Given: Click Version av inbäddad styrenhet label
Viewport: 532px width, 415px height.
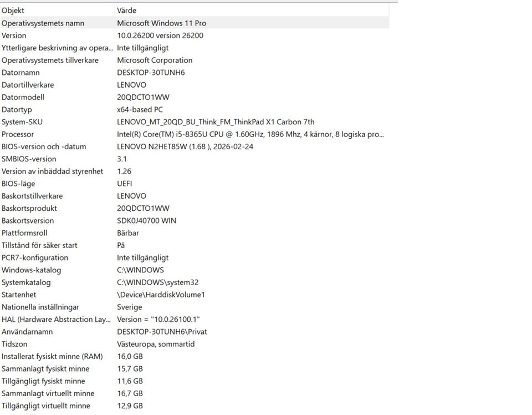Looking at the screenshot, I should click(52, 171).
